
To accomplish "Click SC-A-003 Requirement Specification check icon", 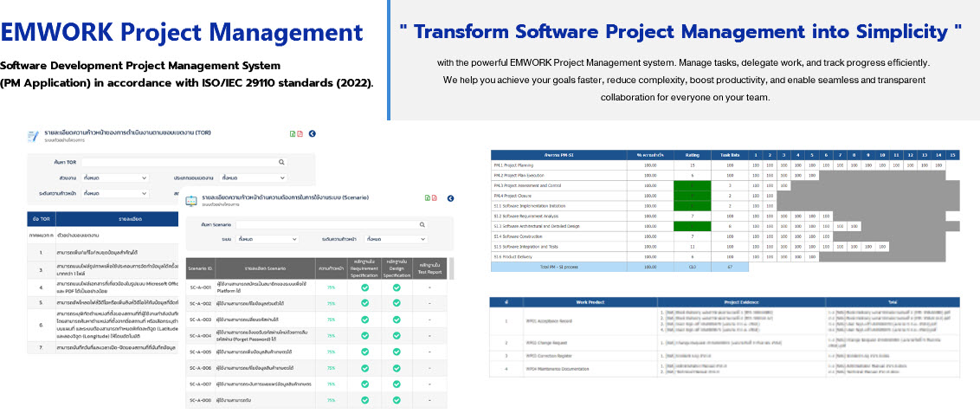I will click(x=365, y=319).
